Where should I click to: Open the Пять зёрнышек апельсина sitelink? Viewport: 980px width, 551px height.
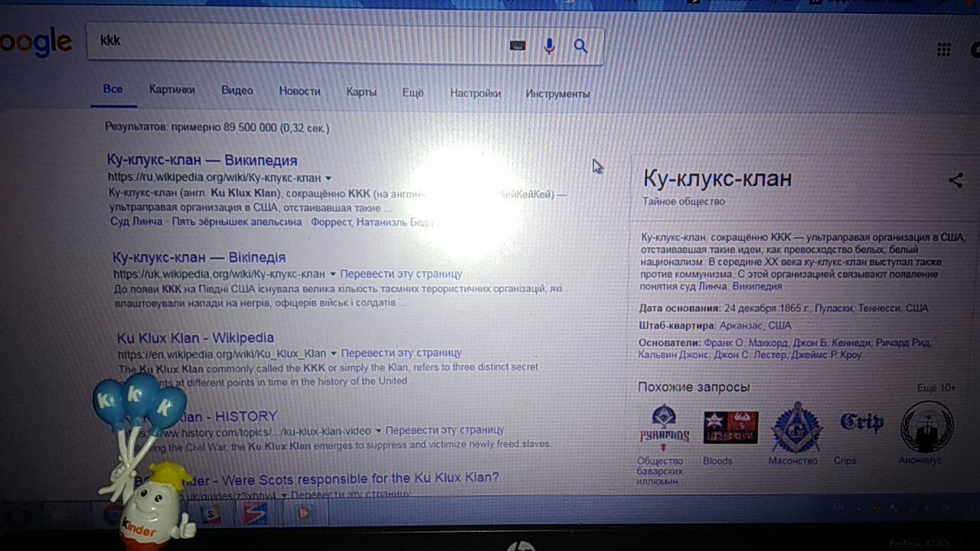(237, 222)
